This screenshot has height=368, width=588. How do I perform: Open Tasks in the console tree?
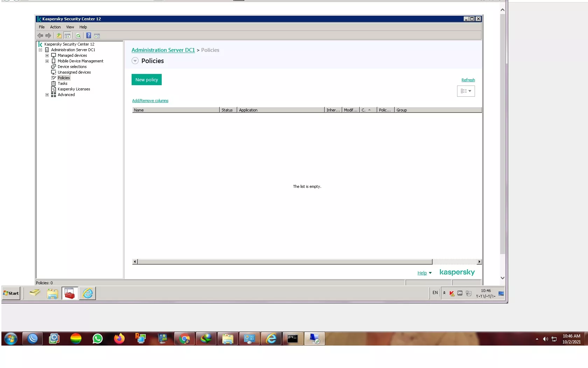pyautogui.click(x=62, y=83)
